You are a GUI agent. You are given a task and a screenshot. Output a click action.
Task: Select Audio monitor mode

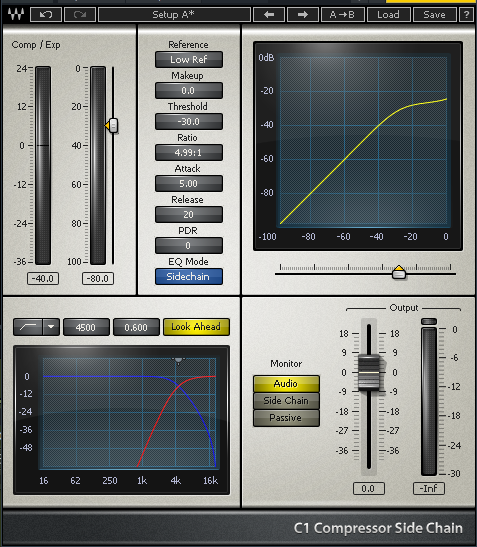[286, 384]
